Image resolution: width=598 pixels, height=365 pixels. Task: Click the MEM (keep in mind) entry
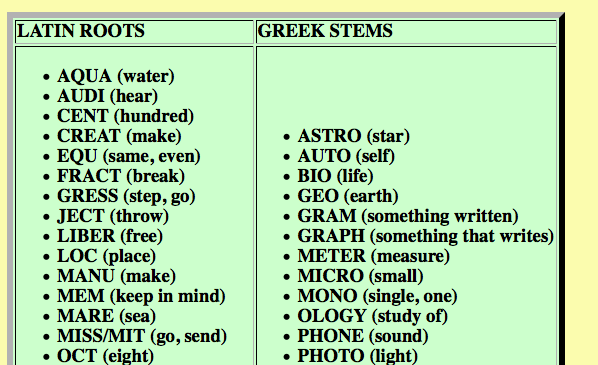[x=141, y=296]
